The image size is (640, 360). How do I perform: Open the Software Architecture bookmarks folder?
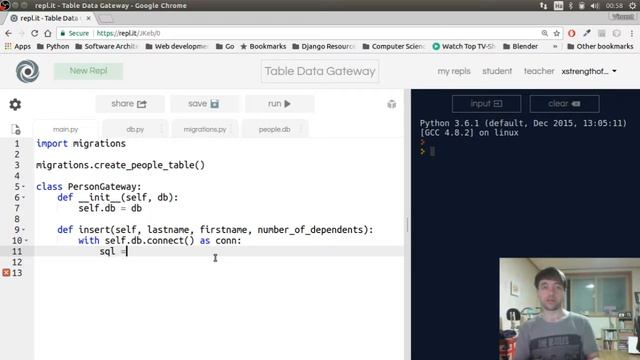107,47
